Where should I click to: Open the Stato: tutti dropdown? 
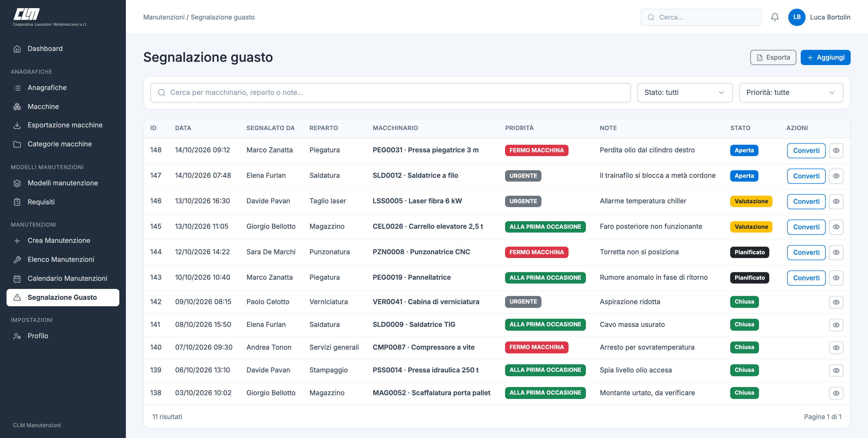pos(685,93)
